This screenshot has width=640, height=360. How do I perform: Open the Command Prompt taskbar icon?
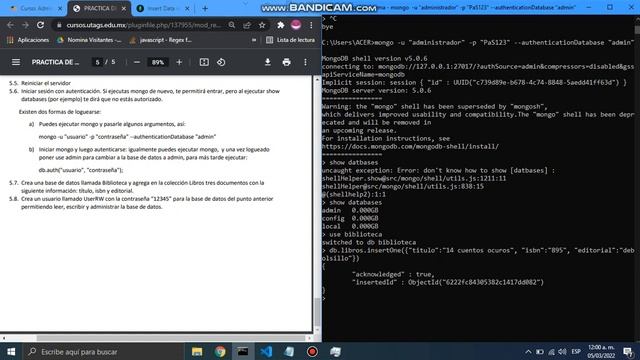coord(243,351)
